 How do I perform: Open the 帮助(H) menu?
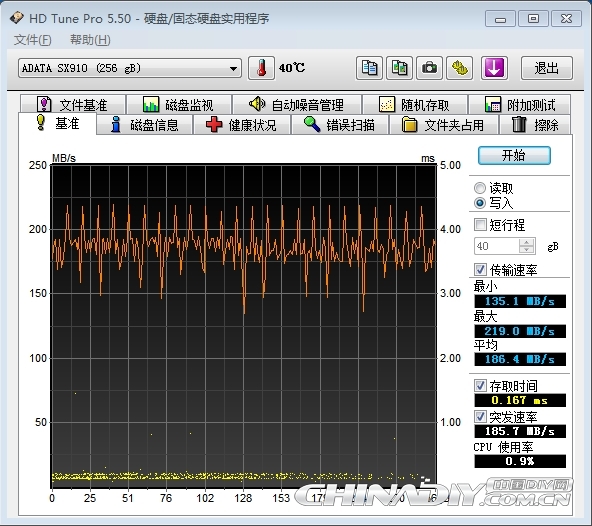(90, 40)
